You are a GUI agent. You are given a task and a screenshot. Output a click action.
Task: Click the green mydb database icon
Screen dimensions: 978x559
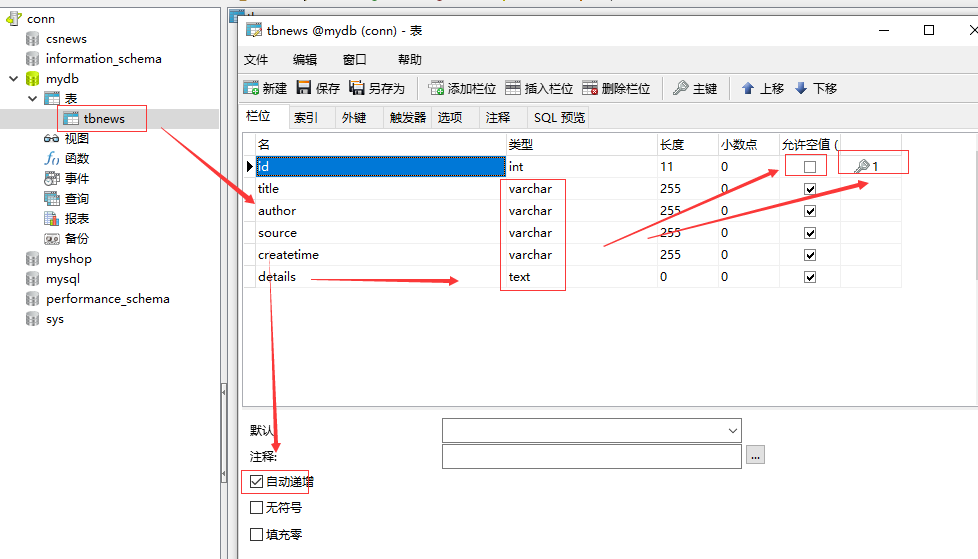pyautogui.click(x=32, y=79)
